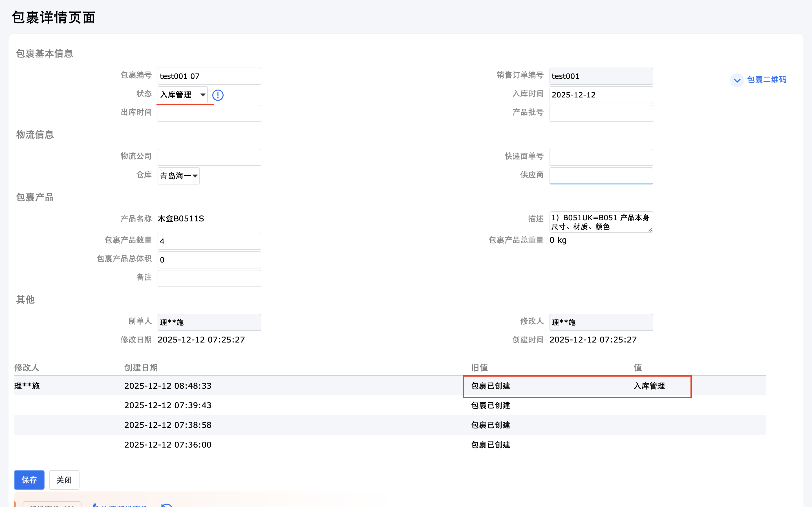Image resolution: width=812 pixels, height=507 pixels.
Task: Focus the 包裹编号 input field
Action: pos(209,76)
